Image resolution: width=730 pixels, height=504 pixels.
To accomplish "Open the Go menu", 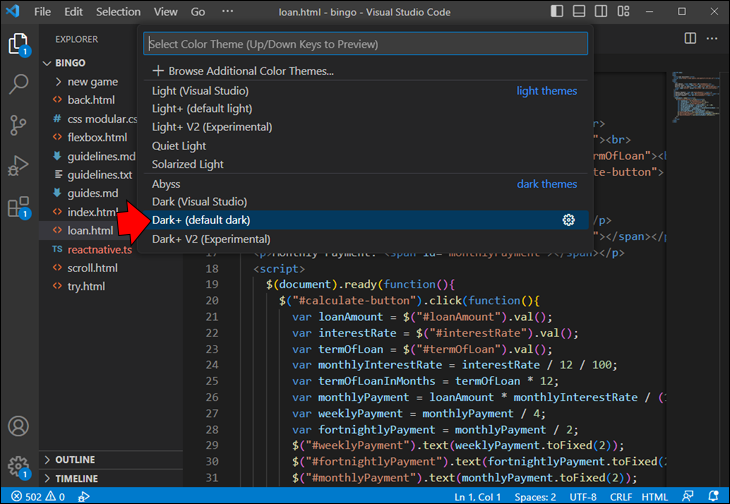I will click(x=198, y=12).
